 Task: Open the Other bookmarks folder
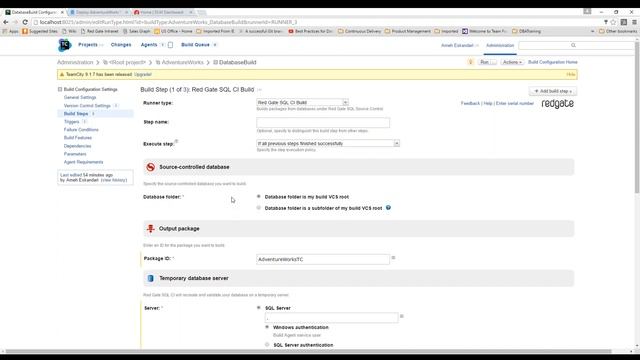click(x=618, y=31)
